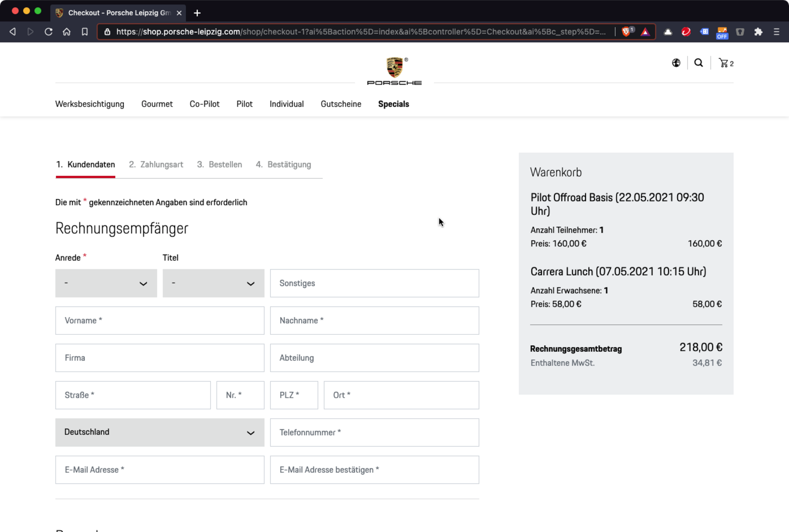Open the Deutschland country dropdown
Viewport: 789px width, 532px height.
160,432
